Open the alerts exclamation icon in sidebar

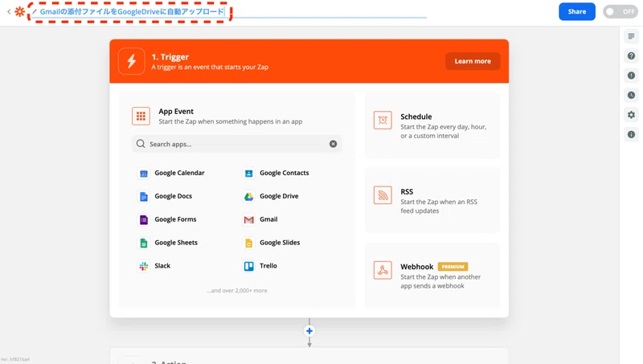pos(631,76)
